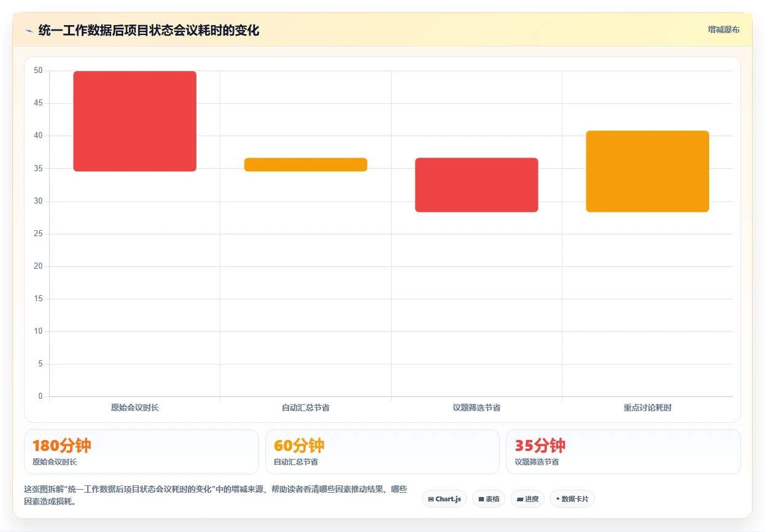The image size is (765, 532).
Task: Click the 增减瀑布 label in the header
Action: point(723,29)
